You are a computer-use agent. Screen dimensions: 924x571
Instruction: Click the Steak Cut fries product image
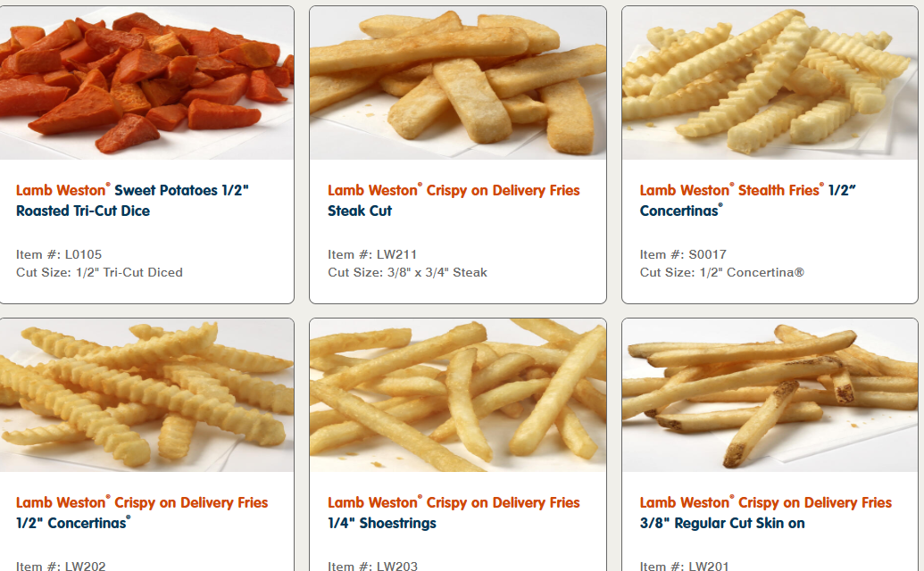pyautogui.click(x=458, y=83)
